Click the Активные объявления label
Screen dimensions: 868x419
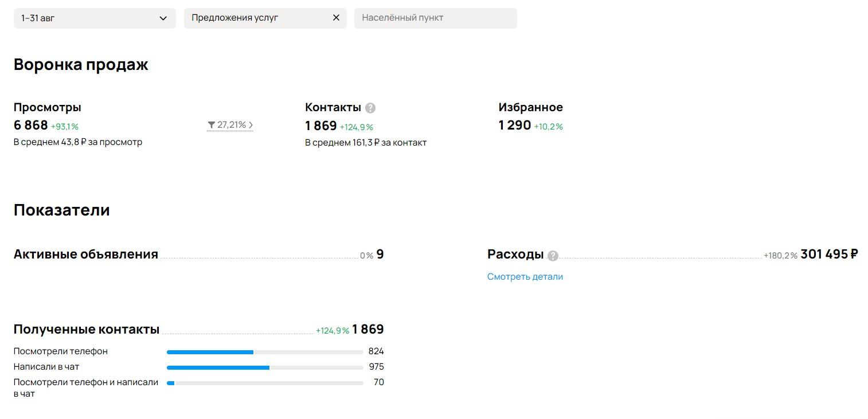point(86,254)
